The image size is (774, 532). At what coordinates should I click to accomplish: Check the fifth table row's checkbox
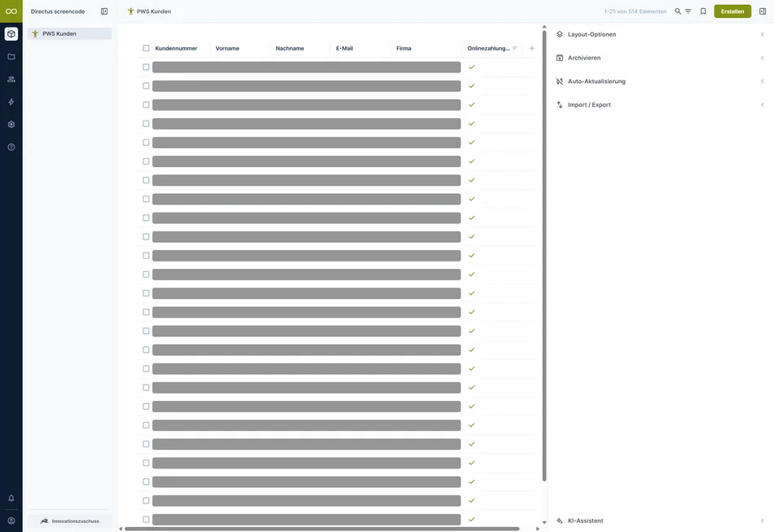pos(146,143)
